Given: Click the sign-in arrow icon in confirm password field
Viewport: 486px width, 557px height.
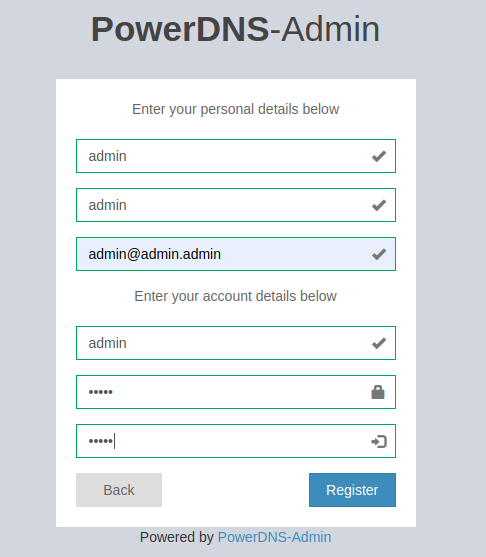Looking at the screenshot, I should 379,442.
